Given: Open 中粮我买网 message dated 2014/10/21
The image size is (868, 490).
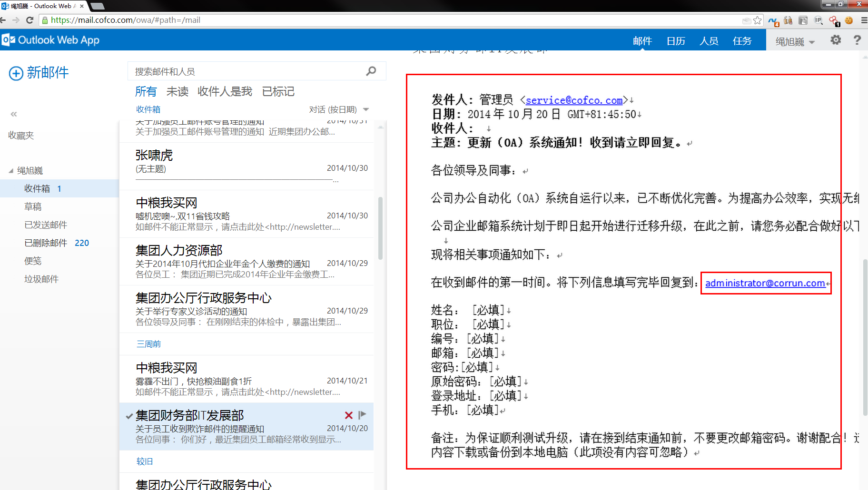Looking at the screenshot, I should (x=247, y=379).
